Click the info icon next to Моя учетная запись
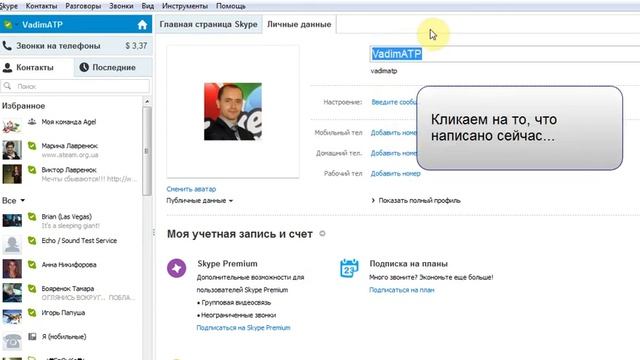This screenshot has height=360, width=640. [322, 234]
